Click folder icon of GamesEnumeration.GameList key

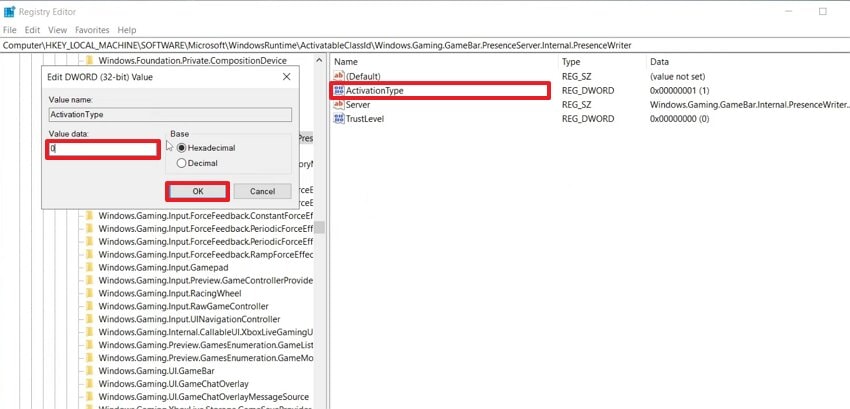point(89,345)
